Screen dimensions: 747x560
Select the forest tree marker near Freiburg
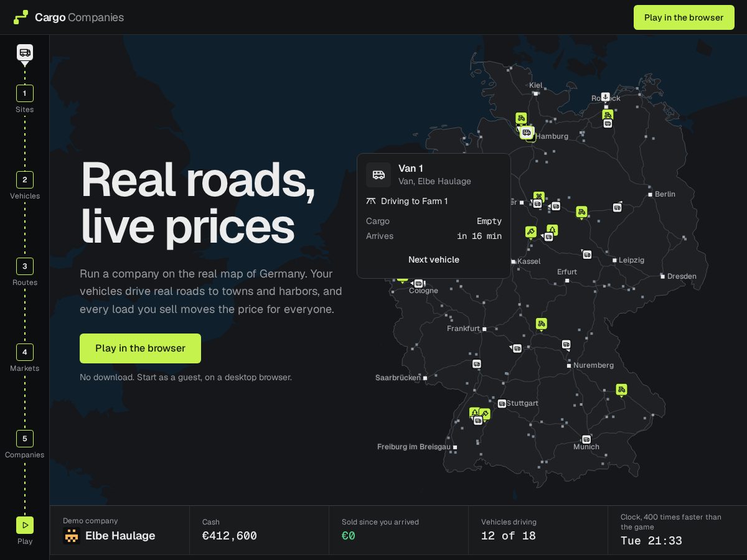[x=474, y=413]
